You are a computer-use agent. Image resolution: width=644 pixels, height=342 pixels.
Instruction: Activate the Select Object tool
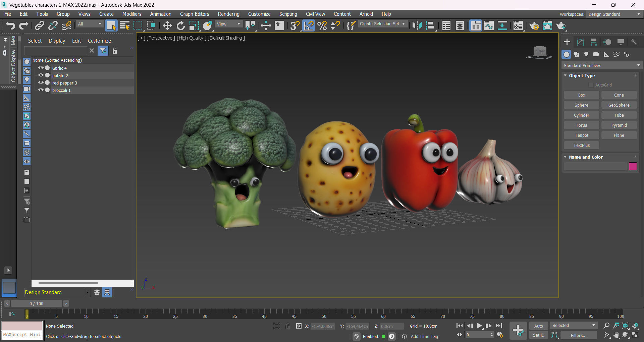click(x=111, y=25)
